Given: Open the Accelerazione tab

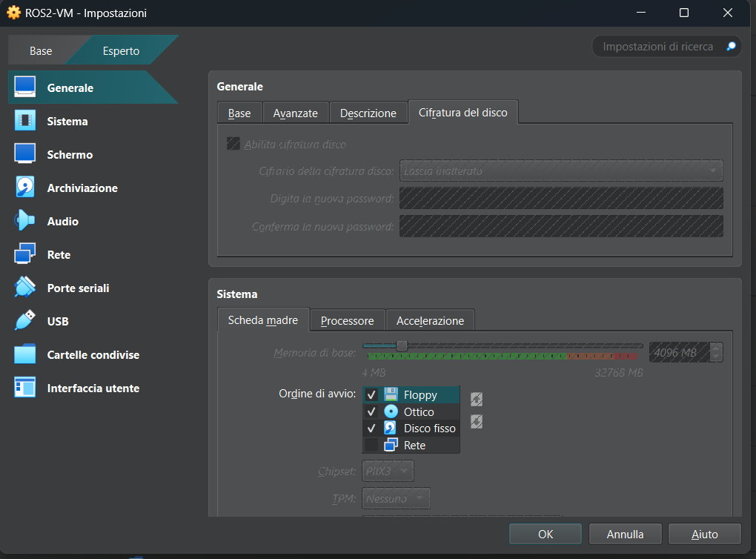Looking at the screenshot, I should pyautogui.click(x=430, y=321).
